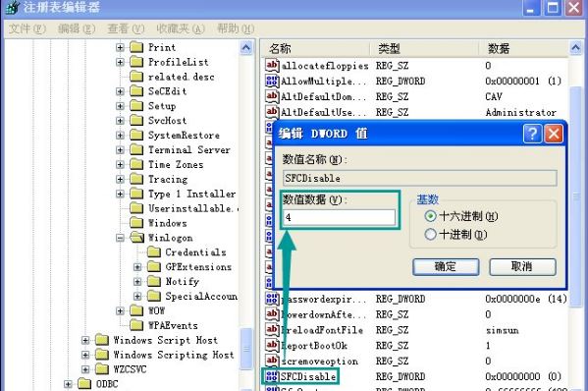Select the AltDefaultUse... value row

click(x=416, y=112)
